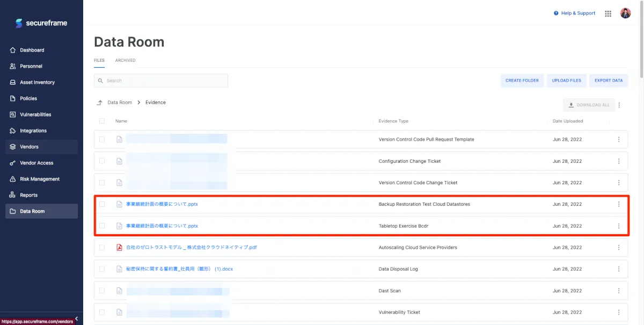Open the user profile avatar
Image resolution: width=644 pixels, height=325 pixels.
tap(625, 13)
